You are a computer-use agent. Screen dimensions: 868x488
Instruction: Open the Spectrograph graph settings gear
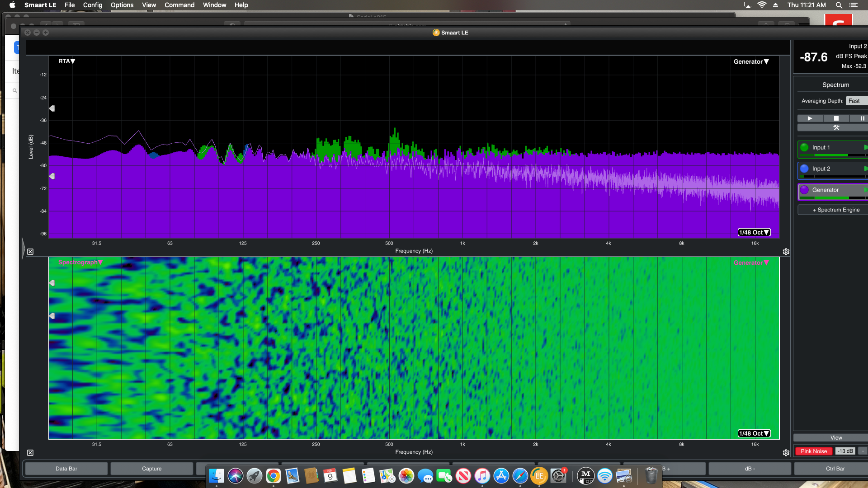[786, 453]
